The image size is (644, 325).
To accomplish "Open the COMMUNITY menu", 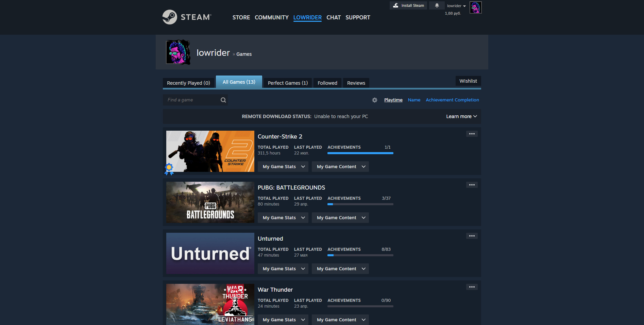I will 272,17.
